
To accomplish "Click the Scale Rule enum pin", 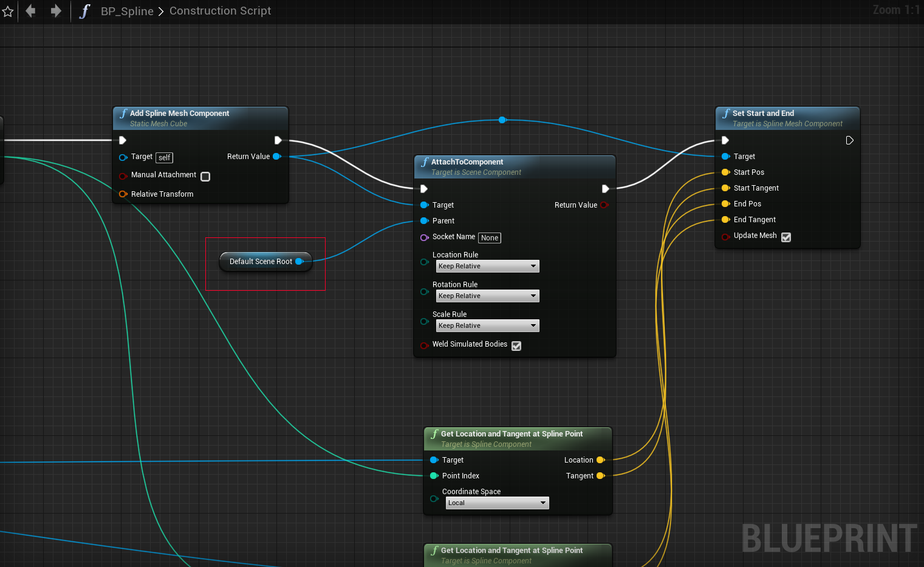I will [x=424, y=322].
